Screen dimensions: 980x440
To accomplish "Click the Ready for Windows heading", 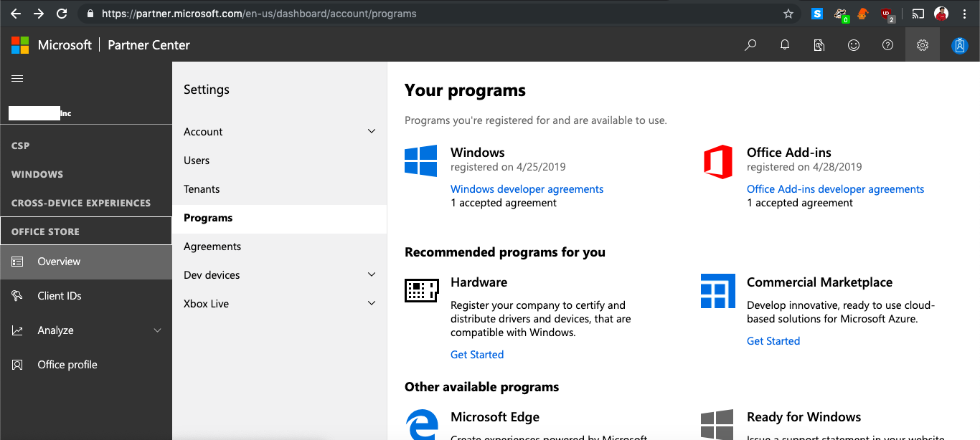I will (804, 417).
